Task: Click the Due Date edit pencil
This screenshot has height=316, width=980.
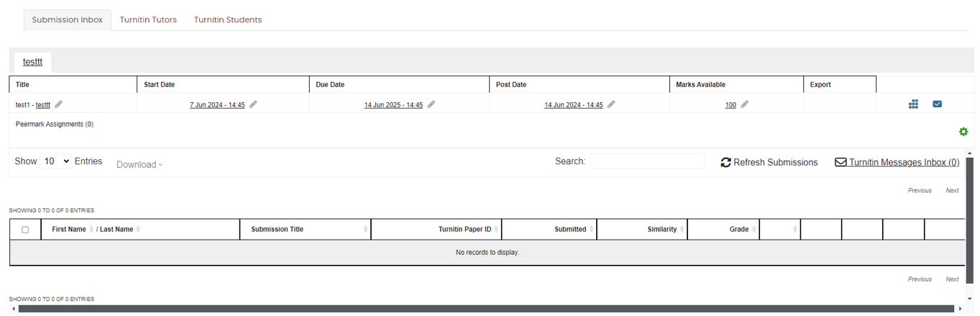Action: [x=431, y=104]
